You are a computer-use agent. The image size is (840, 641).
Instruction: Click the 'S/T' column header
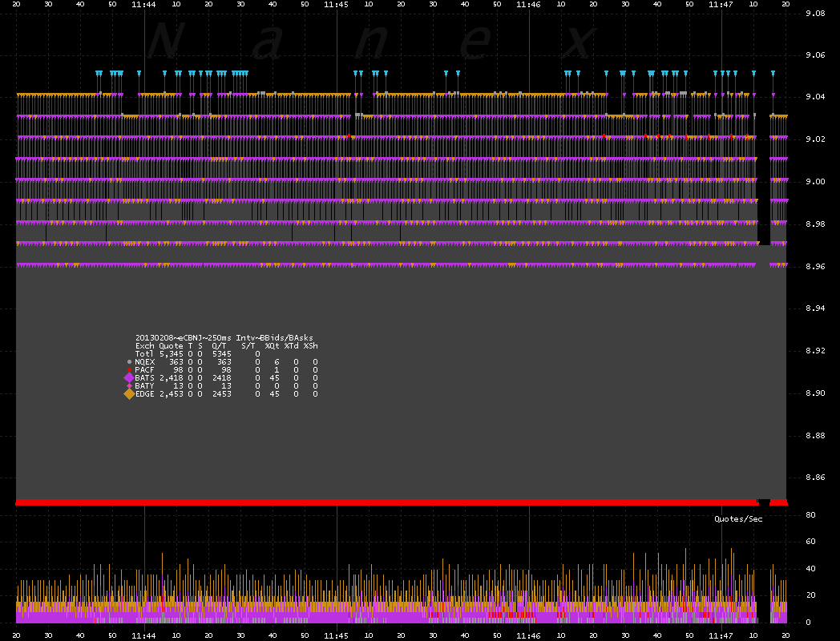(x=248, y=346)
